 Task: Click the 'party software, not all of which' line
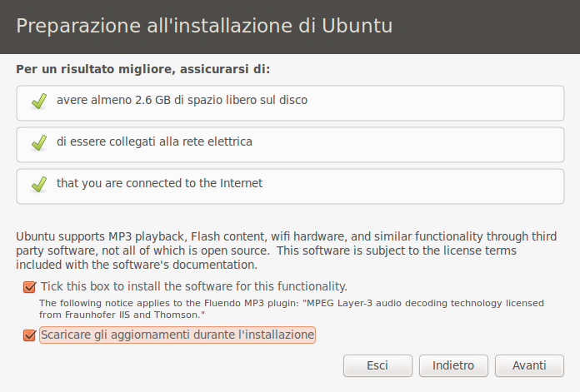pyautogui.click(x=267, y=251)
